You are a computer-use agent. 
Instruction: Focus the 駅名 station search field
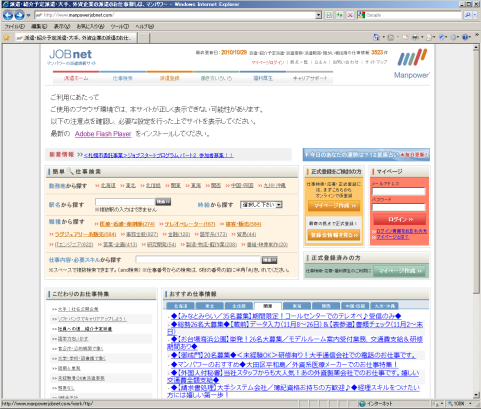[x=125, y=202]
